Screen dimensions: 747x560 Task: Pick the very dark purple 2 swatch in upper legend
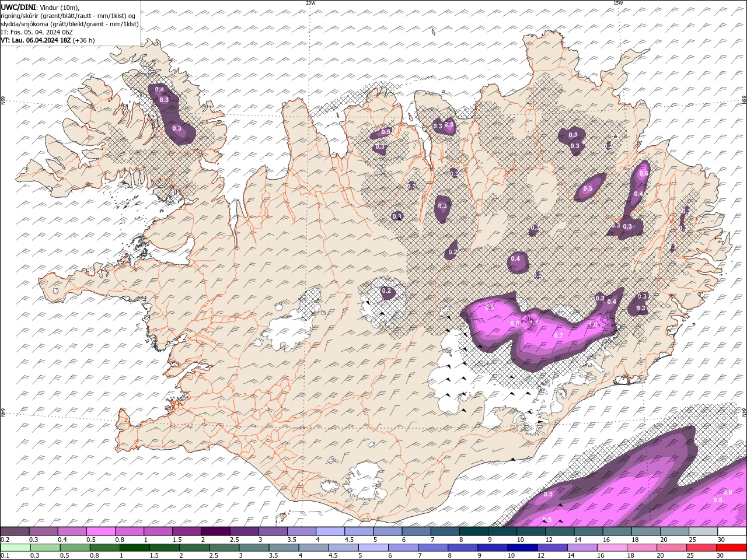point(215,531)
